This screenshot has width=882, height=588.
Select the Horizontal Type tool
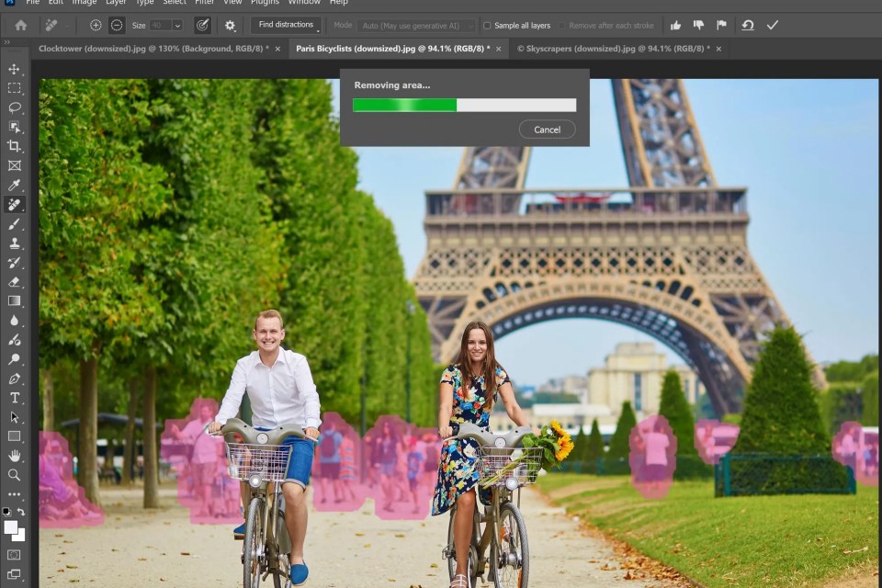click(15, 398)
